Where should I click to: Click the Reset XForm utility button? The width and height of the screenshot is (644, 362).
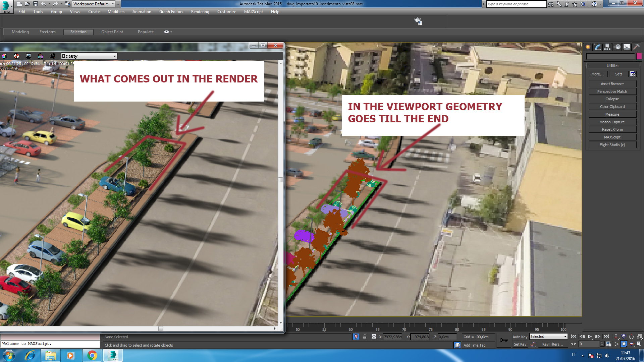(x=612, y=129)
